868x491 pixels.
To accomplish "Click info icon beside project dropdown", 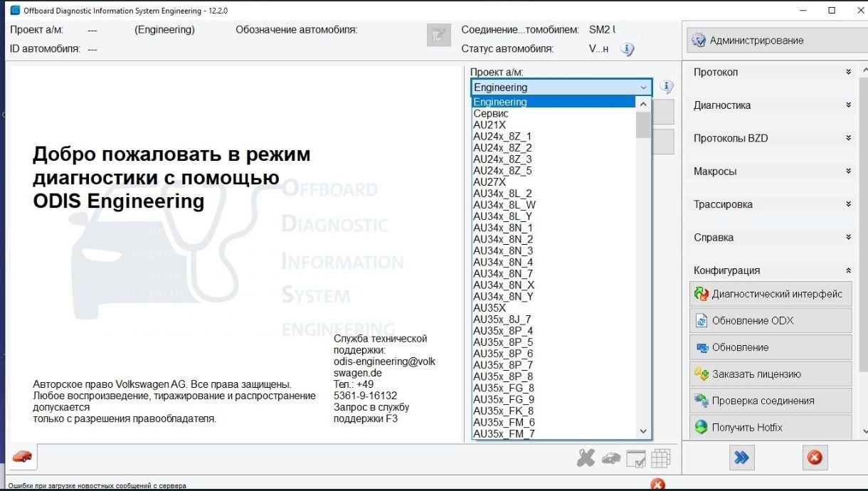I will [666, 87].
